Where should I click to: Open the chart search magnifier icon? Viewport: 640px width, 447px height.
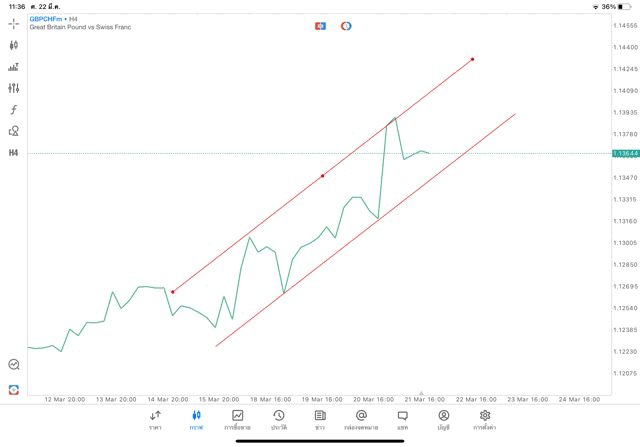pos(14,365)
